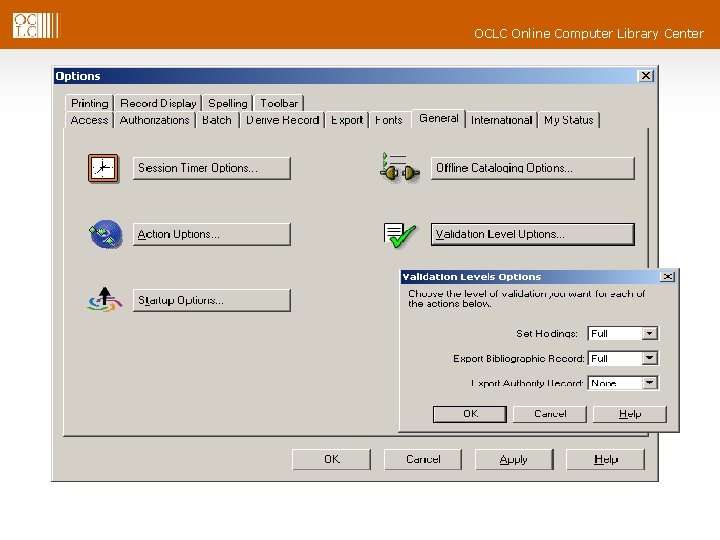
Task: Expand Export Bibliographic Record dropdown arrow
Action: 650,358
